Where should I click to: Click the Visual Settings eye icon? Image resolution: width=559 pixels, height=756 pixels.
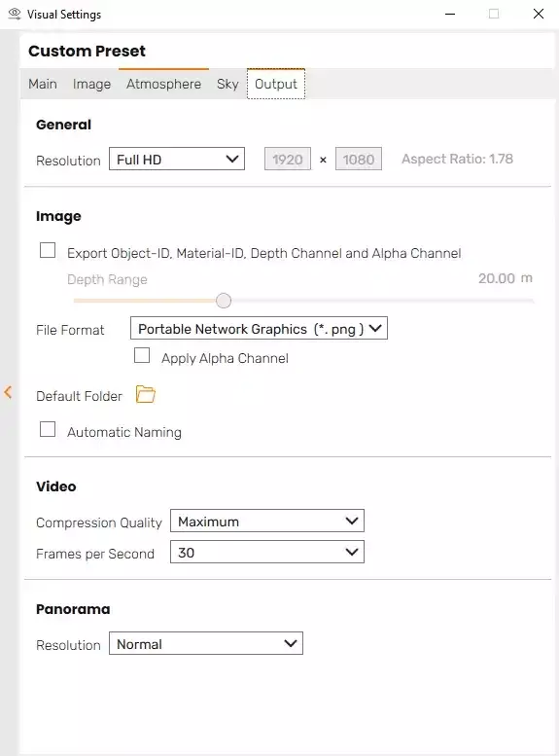(15, 14)
